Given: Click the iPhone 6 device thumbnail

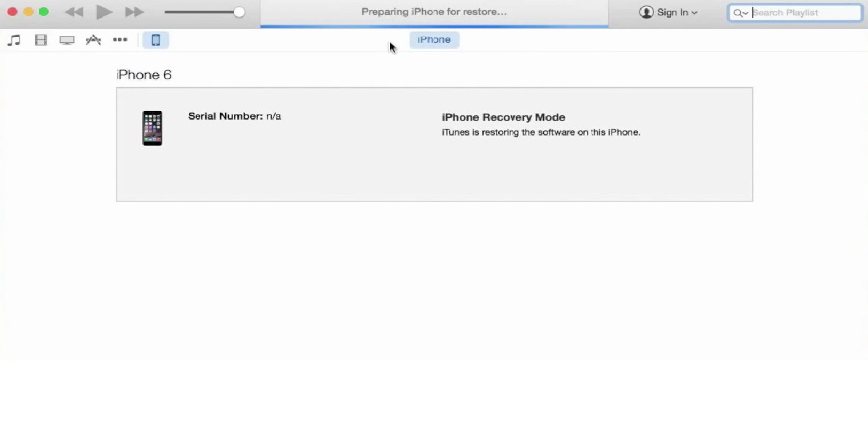Looking at the screenshot, I should 152,128.
